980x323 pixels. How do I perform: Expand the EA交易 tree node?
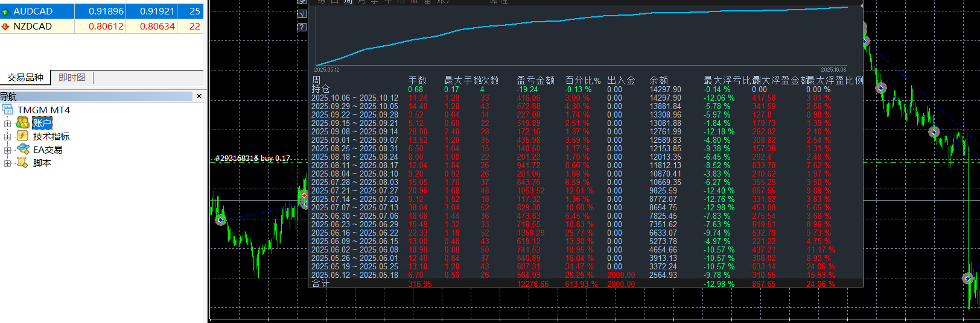(7, 150)
